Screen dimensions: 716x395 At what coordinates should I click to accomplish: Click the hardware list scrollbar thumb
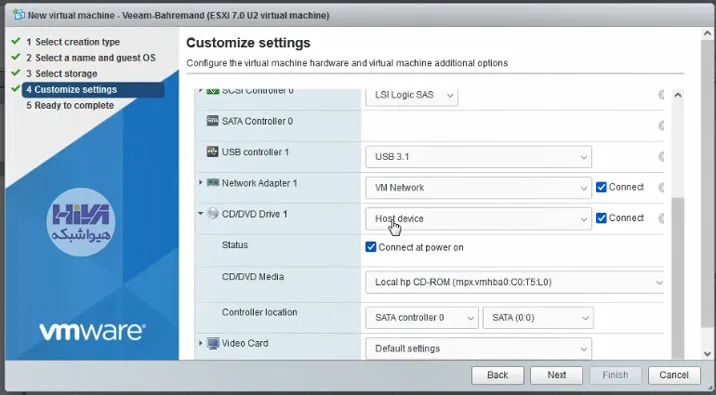point(678,279)
